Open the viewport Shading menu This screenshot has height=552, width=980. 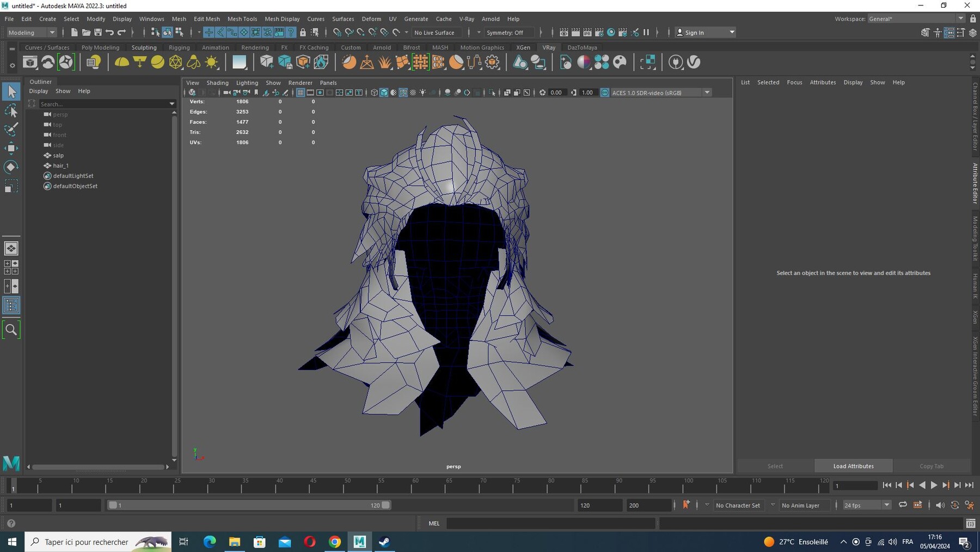(x=217, y=83)
